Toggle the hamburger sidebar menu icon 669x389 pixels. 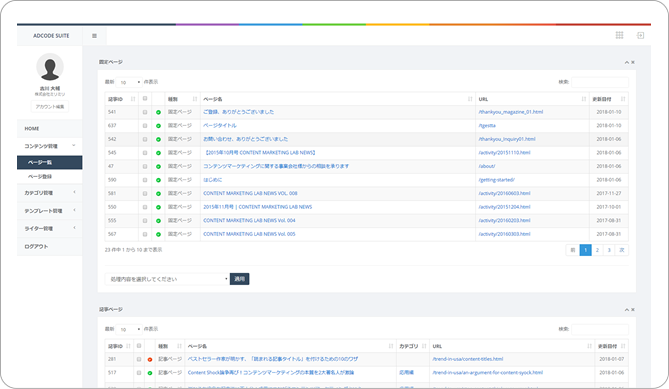click(94, 36)
